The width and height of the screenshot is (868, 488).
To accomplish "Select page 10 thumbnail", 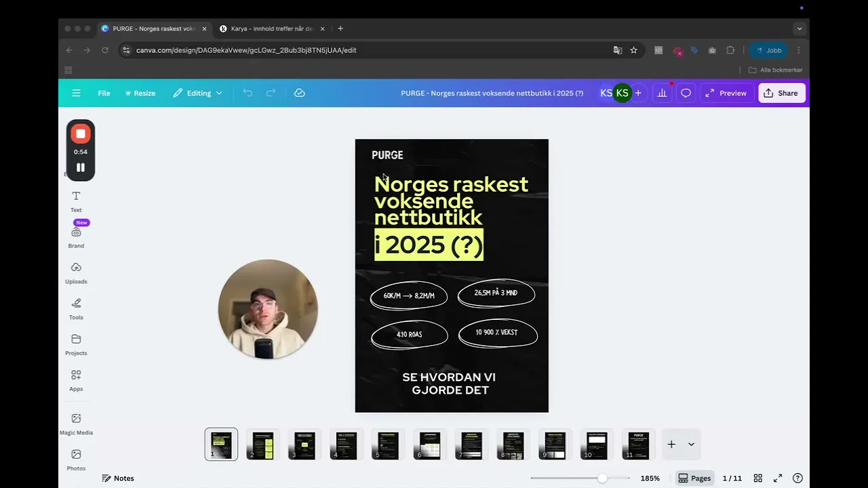I will click(597, 445).
